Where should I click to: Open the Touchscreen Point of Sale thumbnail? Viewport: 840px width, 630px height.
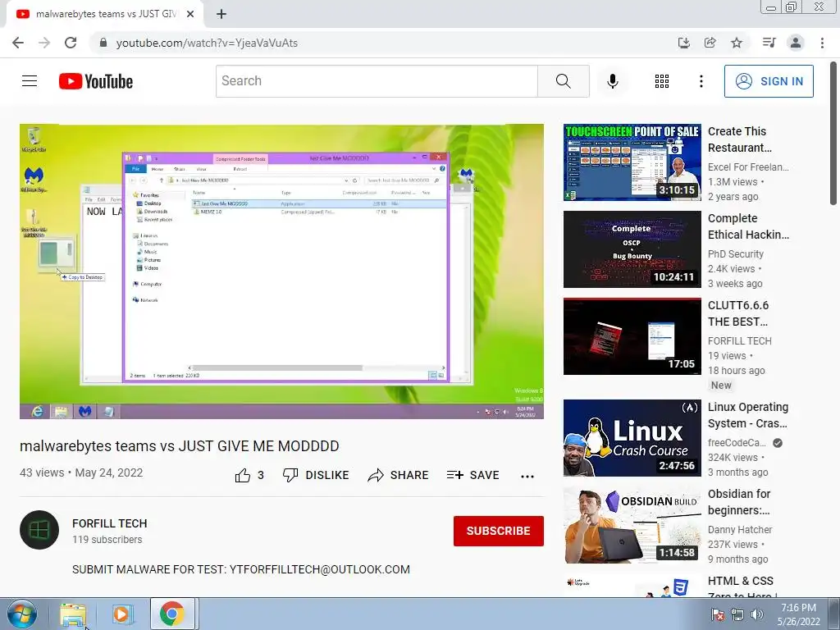coord(632,162)
